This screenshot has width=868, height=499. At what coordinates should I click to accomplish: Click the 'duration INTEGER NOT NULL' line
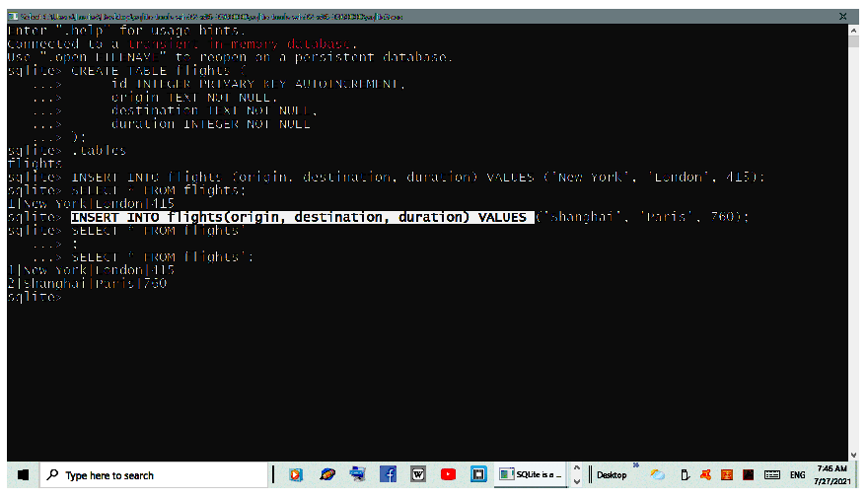point(210,124)
